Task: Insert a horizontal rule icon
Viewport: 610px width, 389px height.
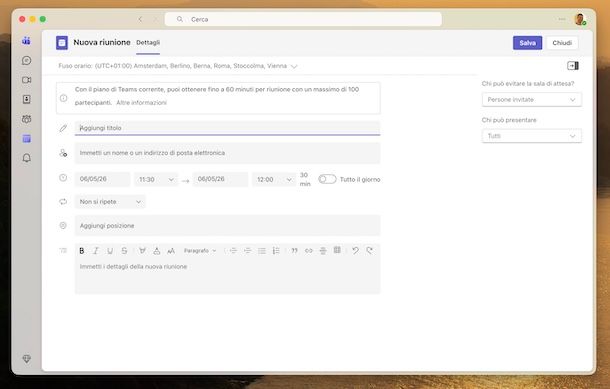Action: click(323, 251)
